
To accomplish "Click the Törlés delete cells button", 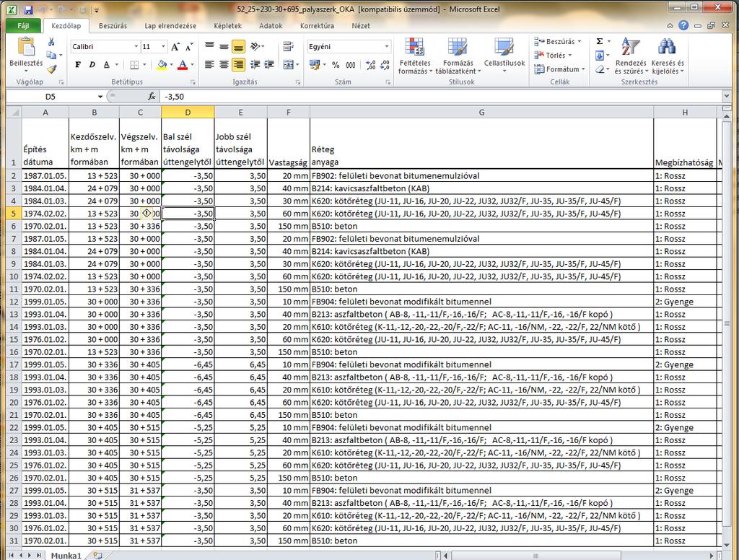I will 554,55.
